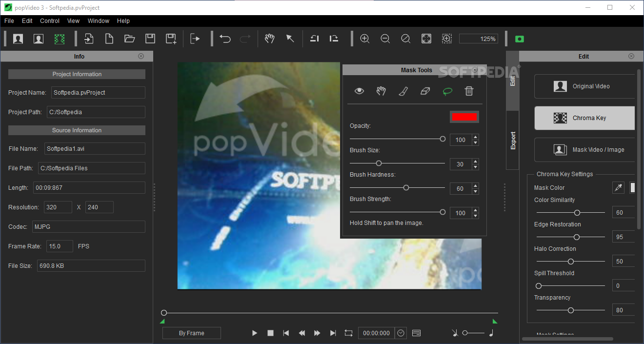Open the By Frame playback mode selector
644x344 pixels.
(192, 333)
